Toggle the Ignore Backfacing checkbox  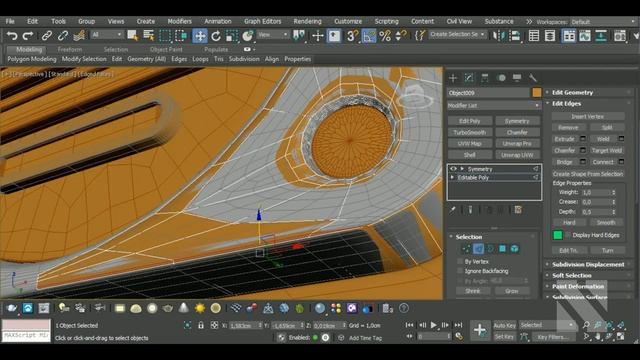click(460, 271)
